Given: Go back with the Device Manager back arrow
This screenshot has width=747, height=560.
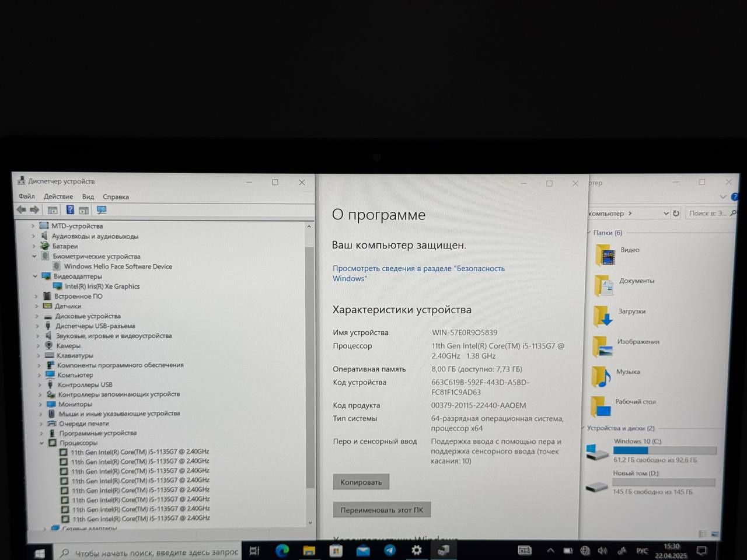Looking at the screenshot, I should click(x=22, y=209).
